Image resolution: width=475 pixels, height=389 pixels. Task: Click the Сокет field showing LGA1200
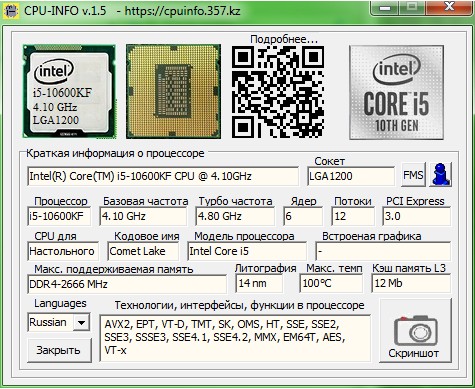351,176
